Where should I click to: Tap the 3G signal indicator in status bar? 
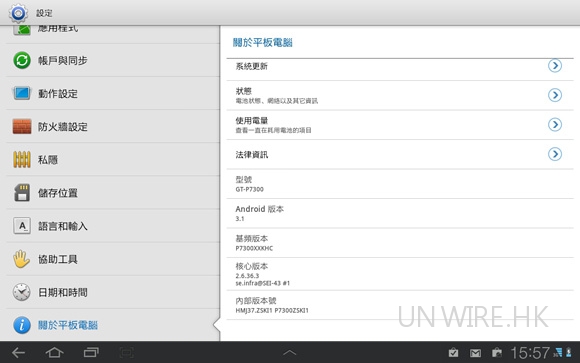pyautogui.click(x=558, y=353)
